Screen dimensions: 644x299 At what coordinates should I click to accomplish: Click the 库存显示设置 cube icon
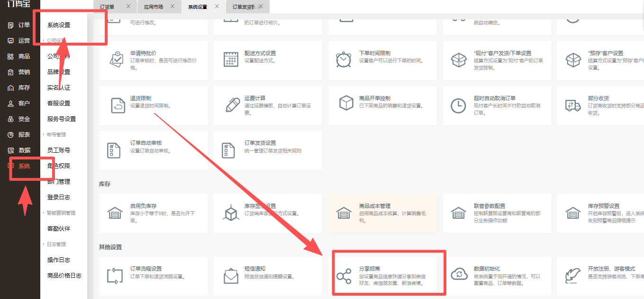click(231, 213)
